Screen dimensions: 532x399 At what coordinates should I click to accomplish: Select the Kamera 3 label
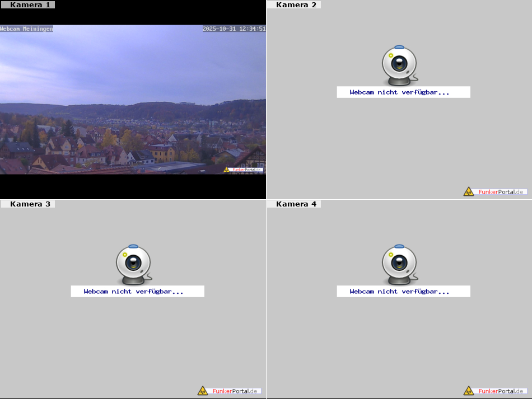point(30,204)
